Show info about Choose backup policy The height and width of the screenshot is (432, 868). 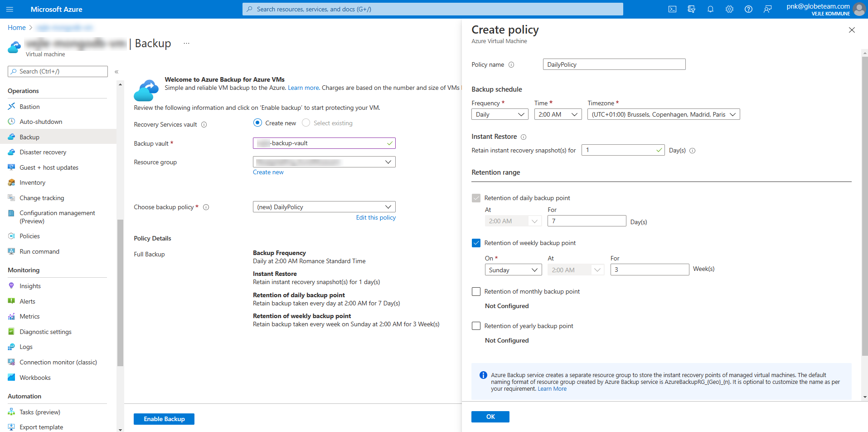pyautogui.click(x=206, y=207)
